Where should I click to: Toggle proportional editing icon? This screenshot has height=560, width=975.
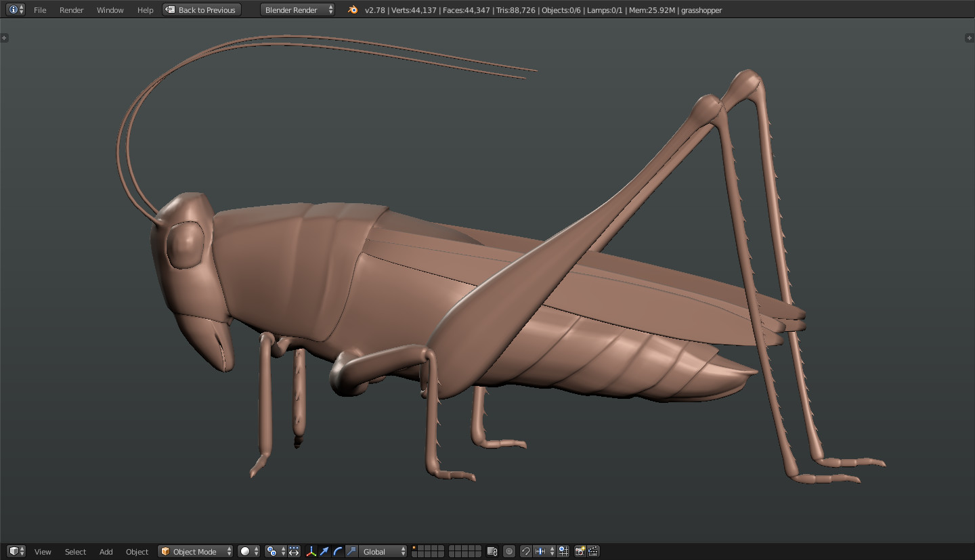(509, 551)
